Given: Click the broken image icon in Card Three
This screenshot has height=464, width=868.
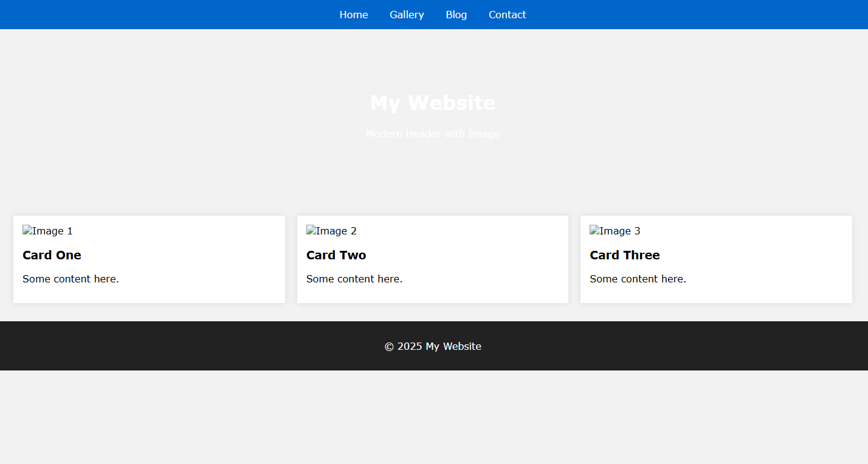Looking at the screenshot, I should click(594, 231).
